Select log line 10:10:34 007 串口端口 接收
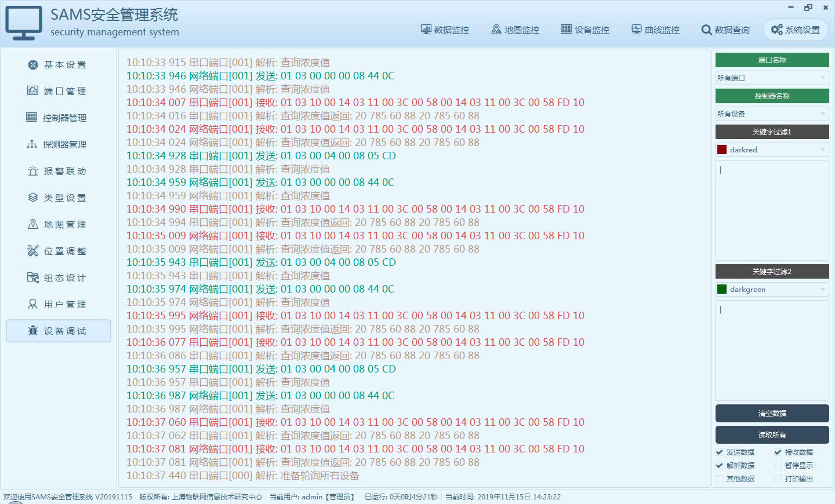This screenshot has width=835, height=504. tap(355, 103)
